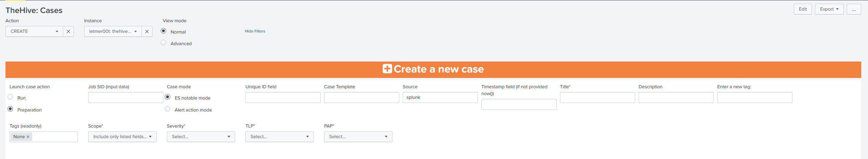Click the Create a new case heading
The height and width of the screenshot is (159, 868).
coord(439,69)
